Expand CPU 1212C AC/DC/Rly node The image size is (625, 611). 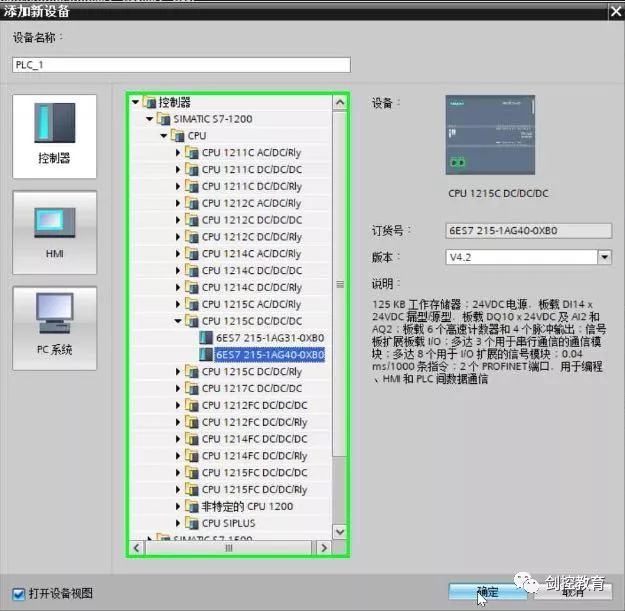click(x=178, y=203)
